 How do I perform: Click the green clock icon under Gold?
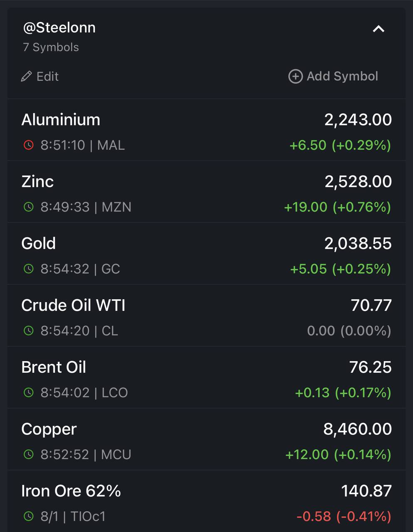pos(28,269)
